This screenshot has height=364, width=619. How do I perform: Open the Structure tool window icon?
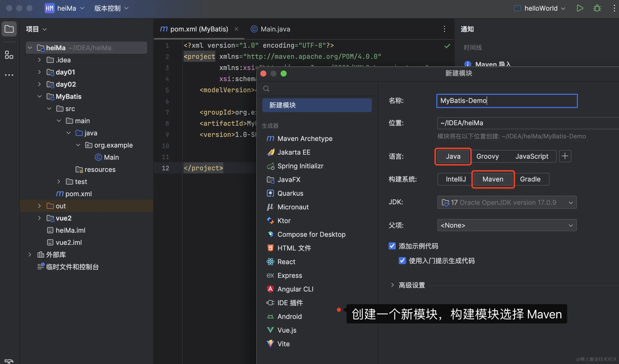pos(9,54)
